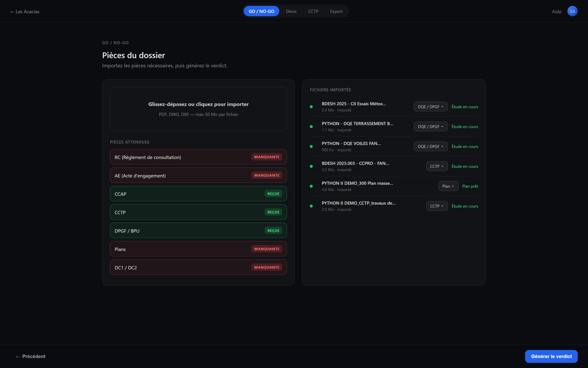This screenshot has height=368, width=588.
Task: Select the DPGF / BPU row
Action: [198, 231]
